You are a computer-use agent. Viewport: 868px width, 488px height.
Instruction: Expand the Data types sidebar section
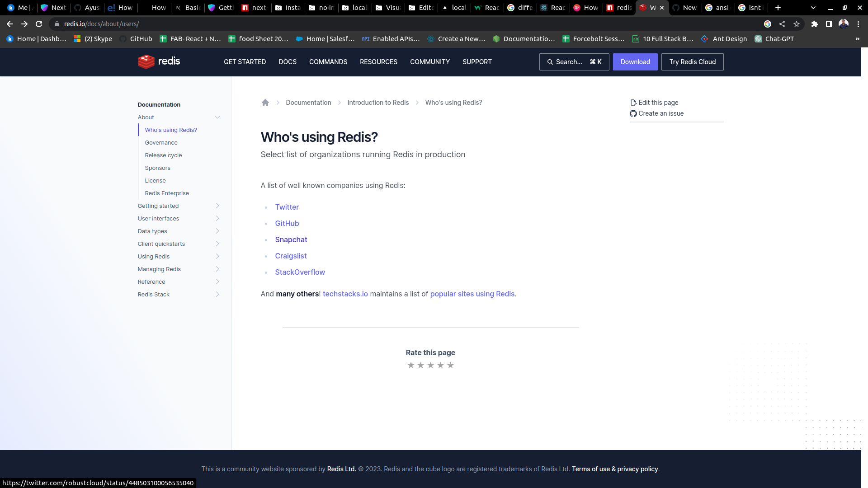tap(217, 231)
